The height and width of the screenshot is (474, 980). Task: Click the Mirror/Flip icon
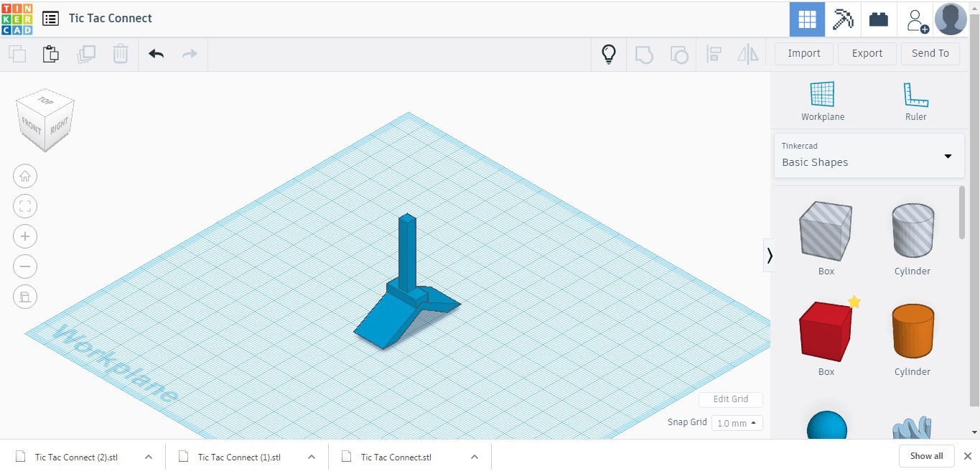[x=747, y=53]
